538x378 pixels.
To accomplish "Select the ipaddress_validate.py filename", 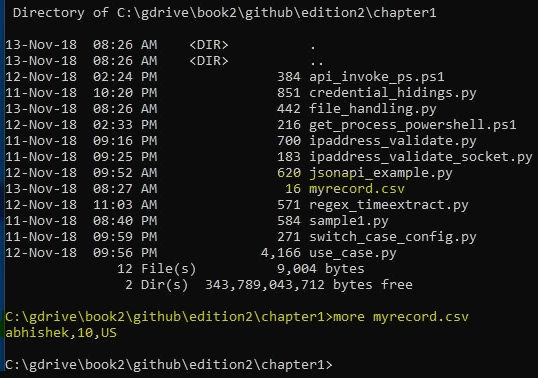I will pos(393,141).
